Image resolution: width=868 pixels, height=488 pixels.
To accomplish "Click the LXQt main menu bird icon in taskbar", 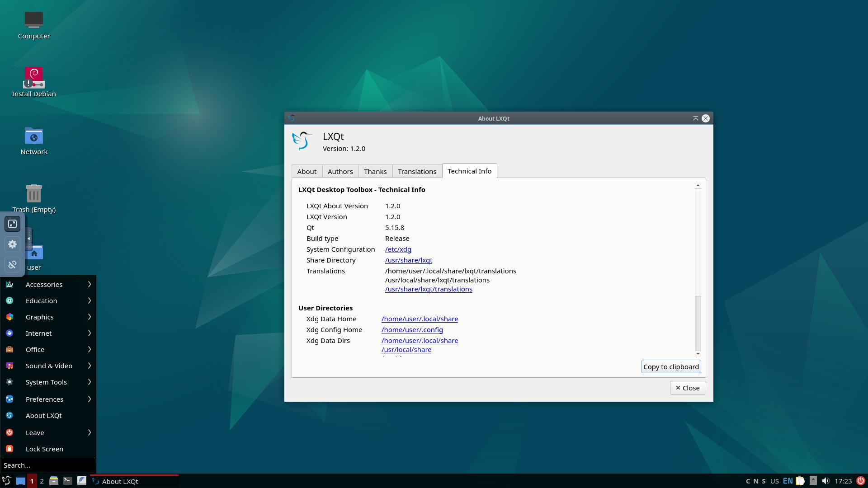I will pos(7,481).
